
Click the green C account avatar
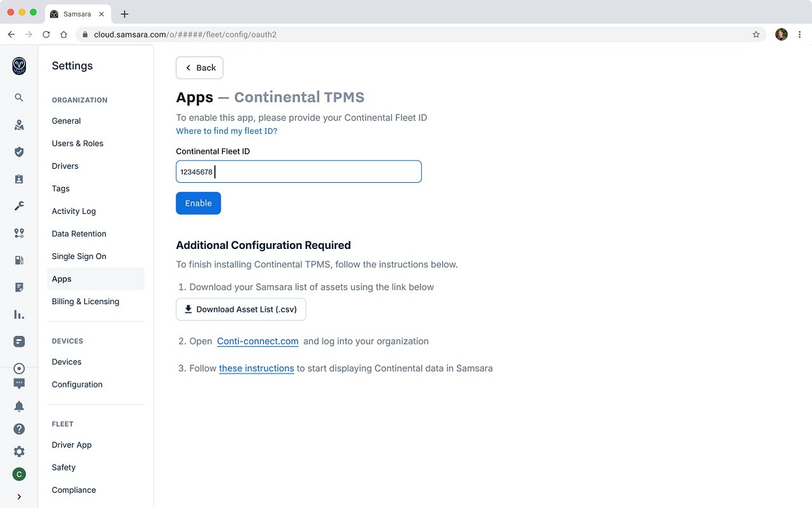point(19,474)
